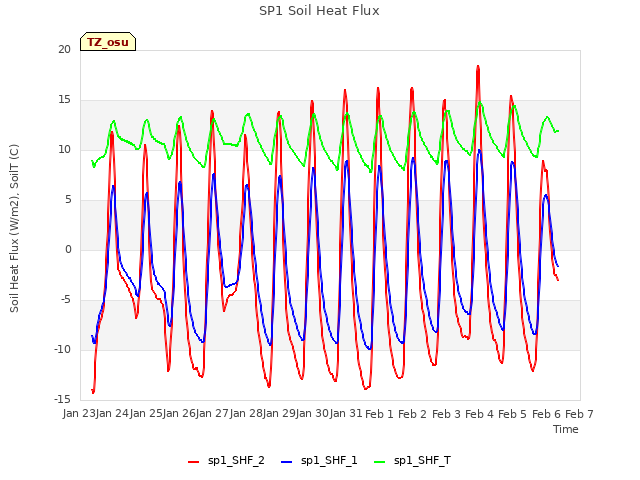Click the Jan 27 x-axis tick label

tap(212, 414)
